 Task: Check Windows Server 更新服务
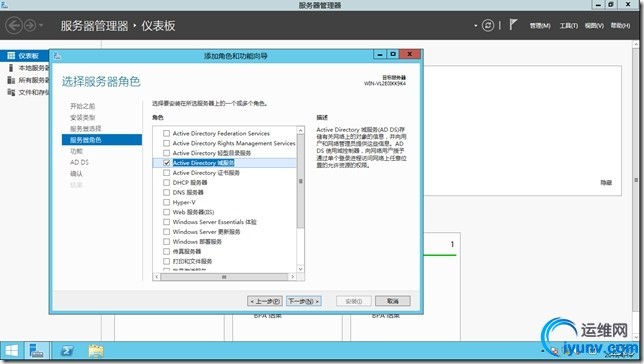point(166,232)
